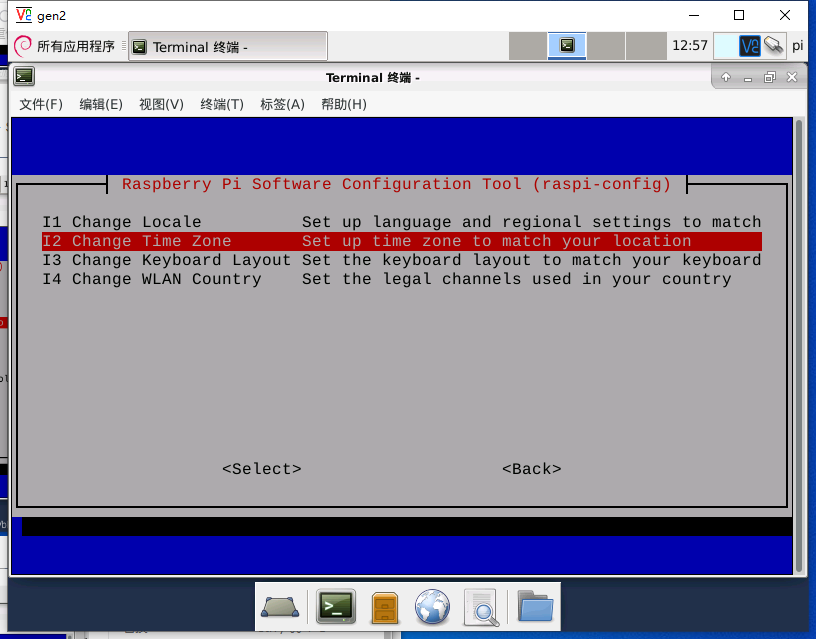Viewport: 816px width, 639px height.
Task: Click the terminal's roll-up arrow button
Action: click(x=725, y=78)
